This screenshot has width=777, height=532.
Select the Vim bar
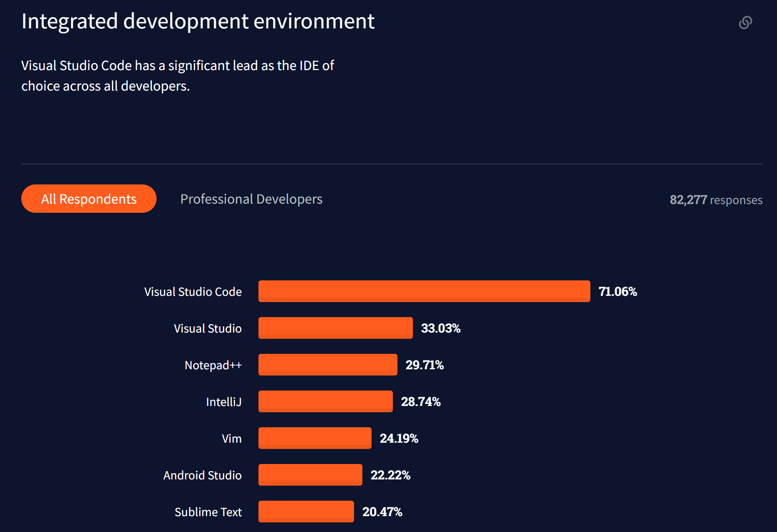point(315,438)
